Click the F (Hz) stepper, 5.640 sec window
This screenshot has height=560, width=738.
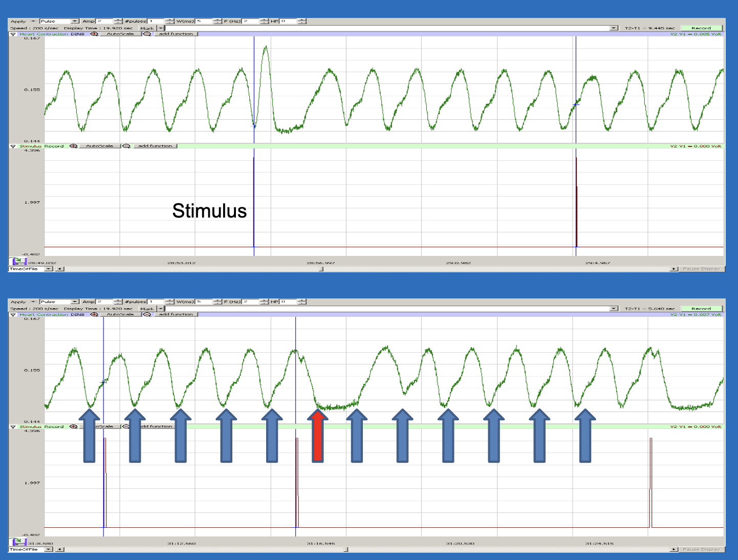click(x=264, y=301)
